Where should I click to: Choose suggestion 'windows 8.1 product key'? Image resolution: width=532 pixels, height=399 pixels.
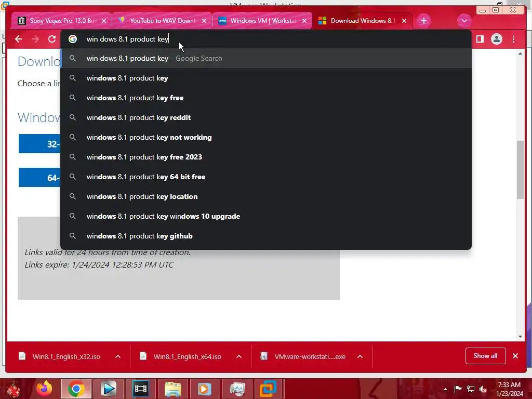pos(266,78)
